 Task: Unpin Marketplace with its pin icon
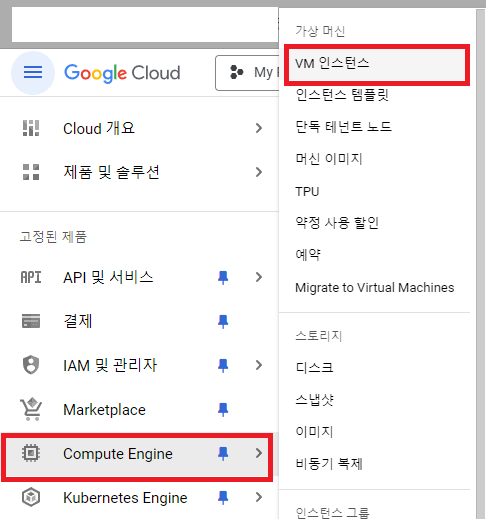pyautogui.click(x=223, y=409)
